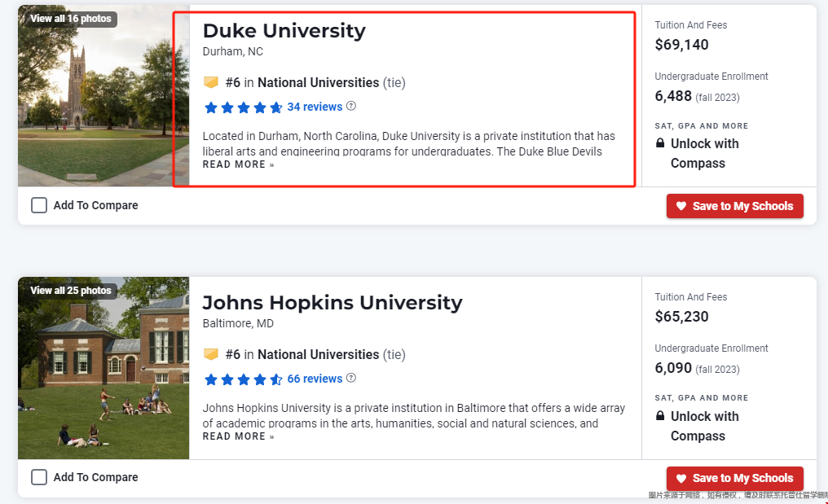Open the Johns Hopkins University title link
This screenshot has height=504, width=828.
click(x=333, y=302)
